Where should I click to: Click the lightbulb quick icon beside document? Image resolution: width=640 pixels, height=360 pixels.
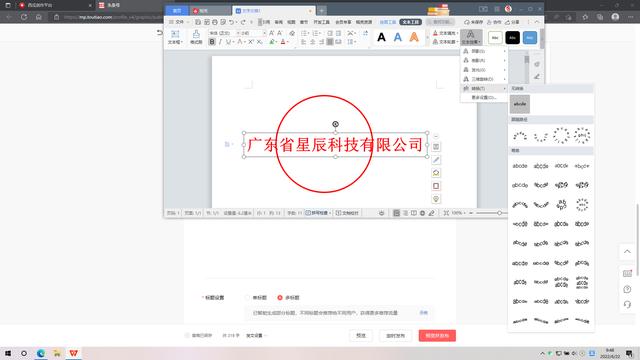tap(436, 199)
